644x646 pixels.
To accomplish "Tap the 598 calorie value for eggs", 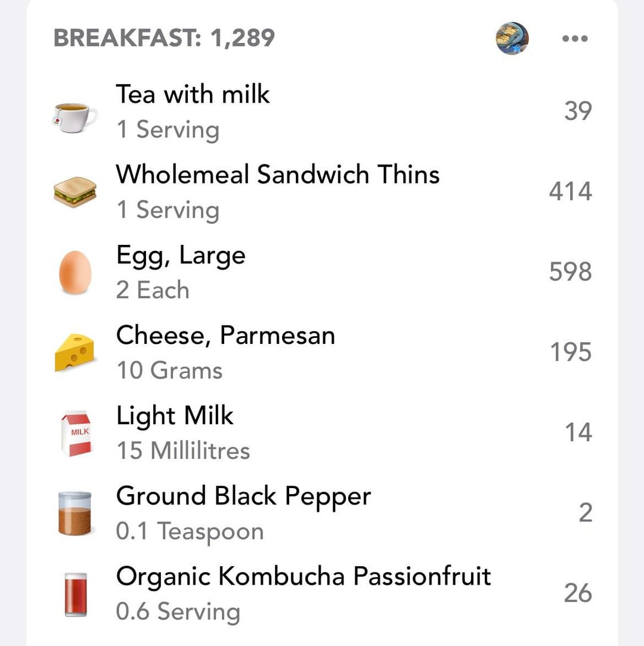I will (570, 272).
